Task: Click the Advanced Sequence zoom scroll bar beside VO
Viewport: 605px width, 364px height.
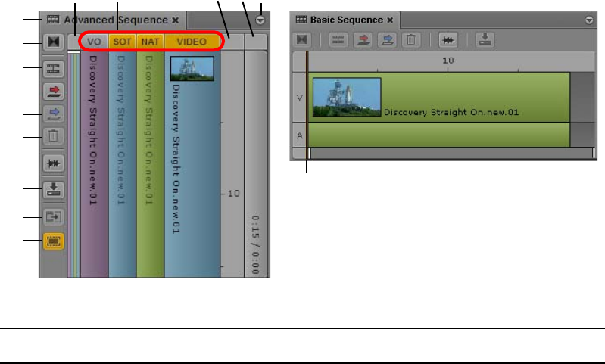Action: point(73,164)
